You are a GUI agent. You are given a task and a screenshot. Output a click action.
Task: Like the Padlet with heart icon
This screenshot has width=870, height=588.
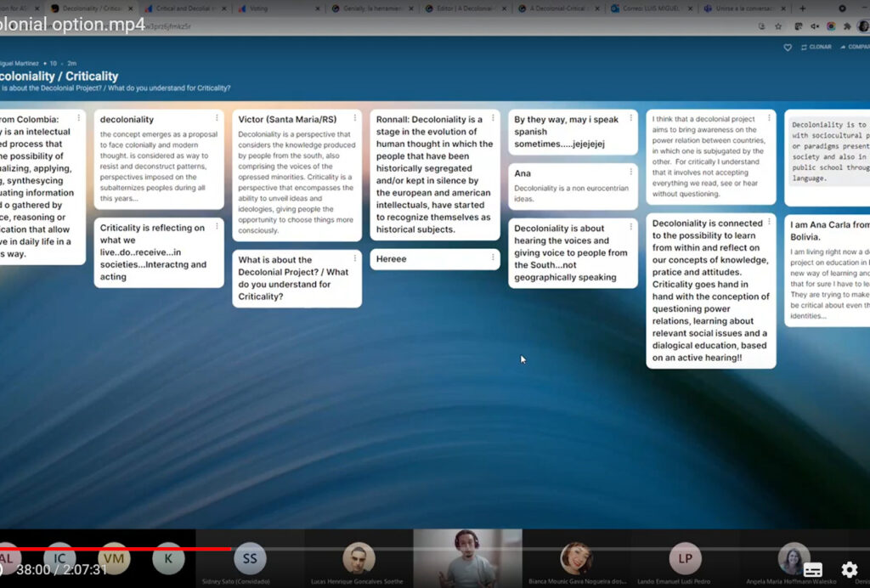(788, 48)
